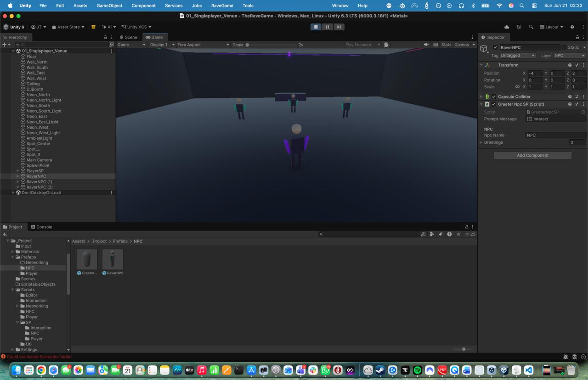Click the Prompt Message field
The image size is (588, 380).
(x=555, y=119)
